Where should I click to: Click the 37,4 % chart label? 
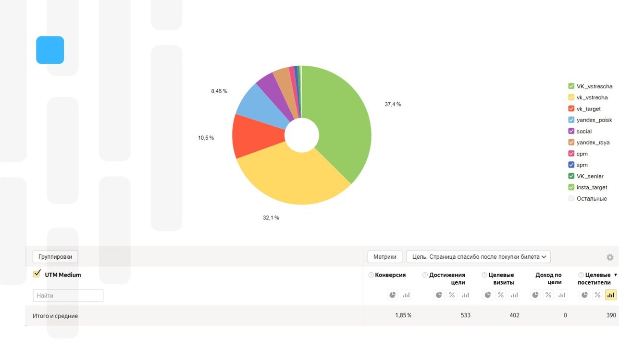click(x=393, y=104)
